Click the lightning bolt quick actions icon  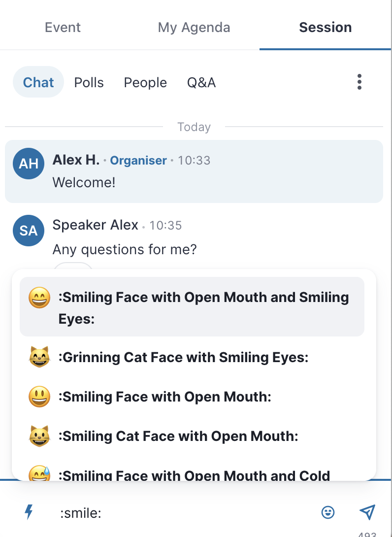tap(29, 512)
